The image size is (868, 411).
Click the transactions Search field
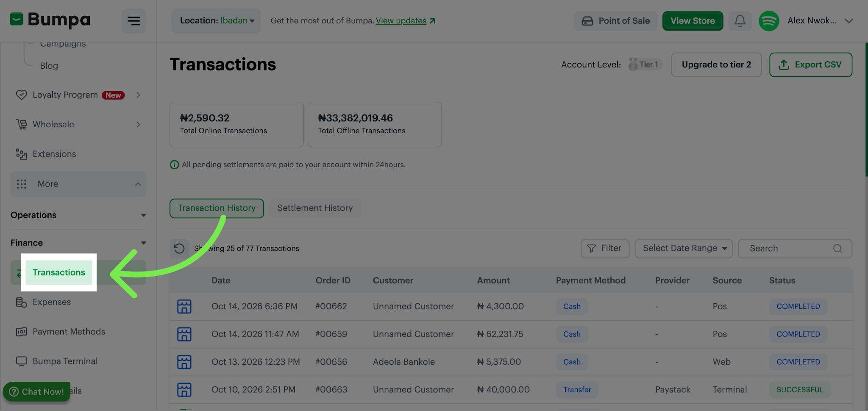pyautogui.click(x=795, y=249)
